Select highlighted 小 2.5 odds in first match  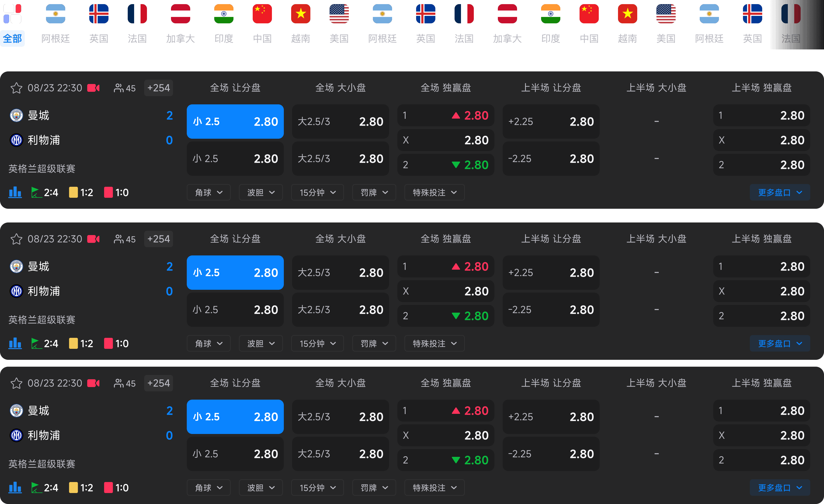click(235, 121)
